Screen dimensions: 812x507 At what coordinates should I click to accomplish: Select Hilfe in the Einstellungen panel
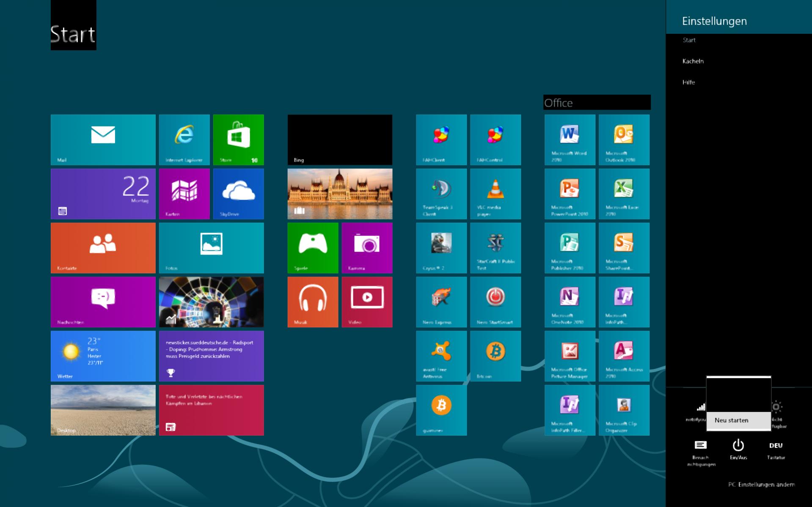(688, 82)
